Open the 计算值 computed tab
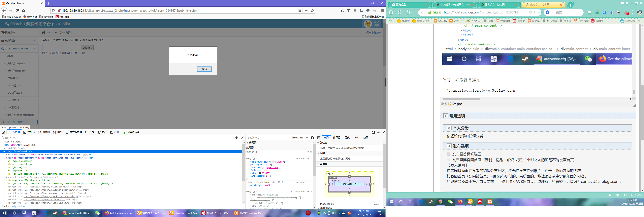 coord(336,138)
